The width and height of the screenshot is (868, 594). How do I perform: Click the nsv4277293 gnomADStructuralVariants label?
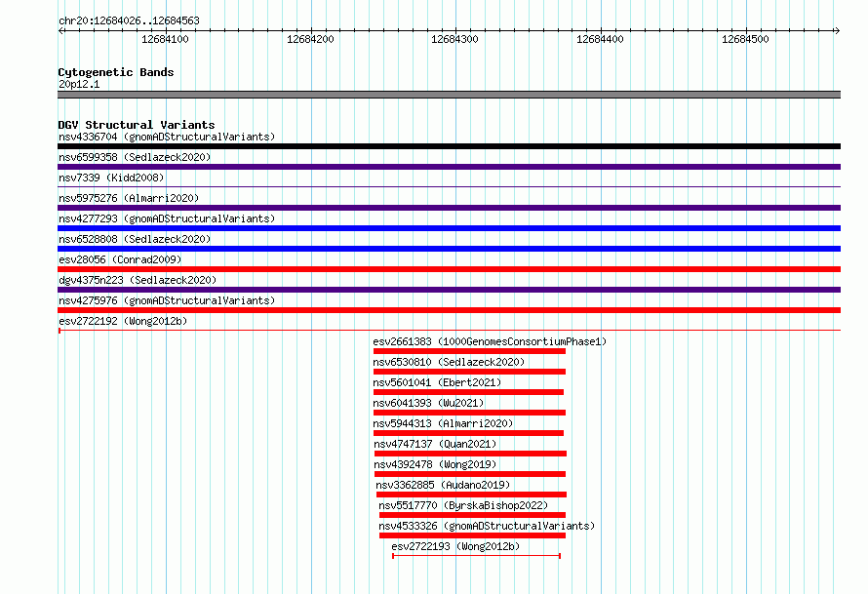click(x=167, y=218)
